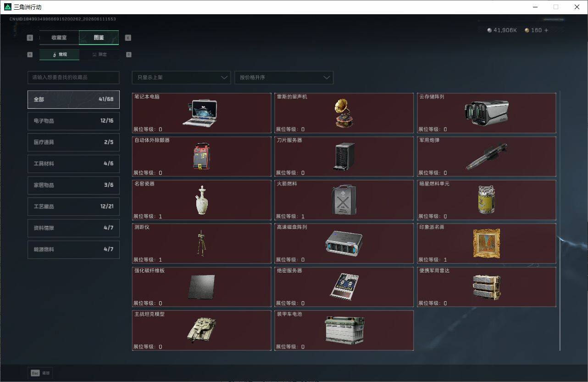Click the 军用炮弹 item name text
This screenshot has width=588, height=382.
(x=429, y=140)
